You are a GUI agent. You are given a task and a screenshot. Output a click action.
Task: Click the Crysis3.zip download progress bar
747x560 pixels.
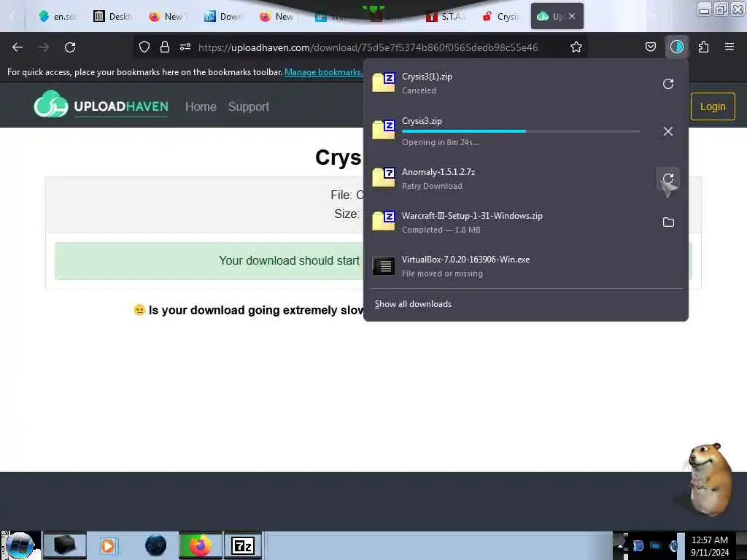click(x=521, y=131)
